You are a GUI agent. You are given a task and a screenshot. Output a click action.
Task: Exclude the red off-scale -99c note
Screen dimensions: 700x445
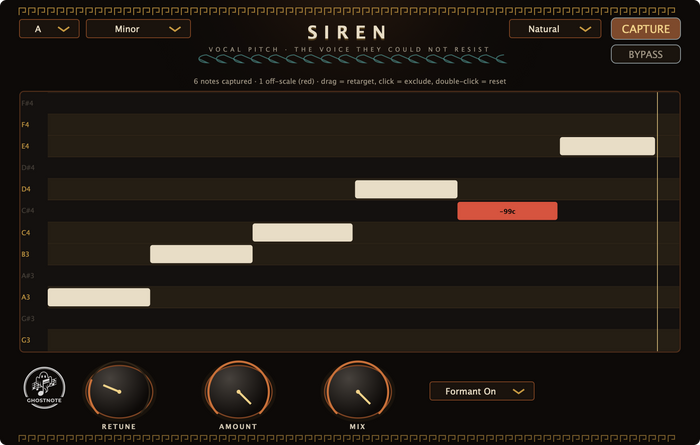coord(507,211)
